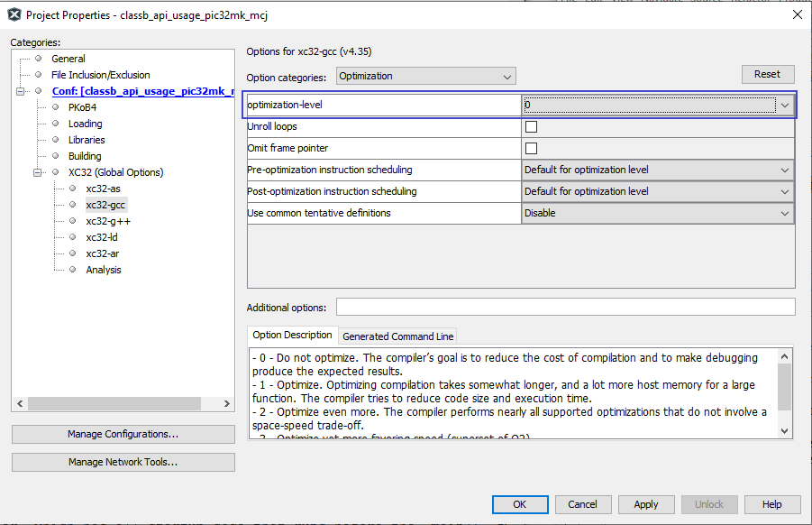Click the Apply button
This screenshot has width=812, height=525.
click(645, 504)
